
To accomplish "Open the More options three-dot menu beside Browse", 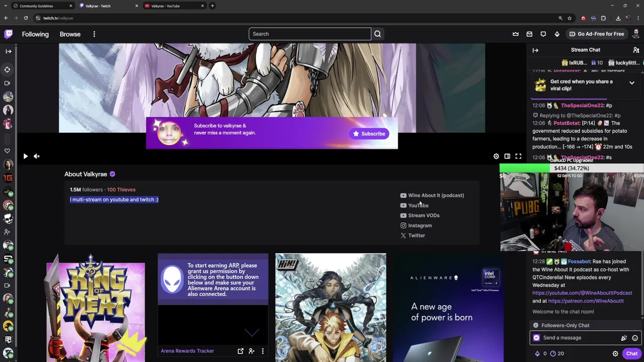I will 94,34.
